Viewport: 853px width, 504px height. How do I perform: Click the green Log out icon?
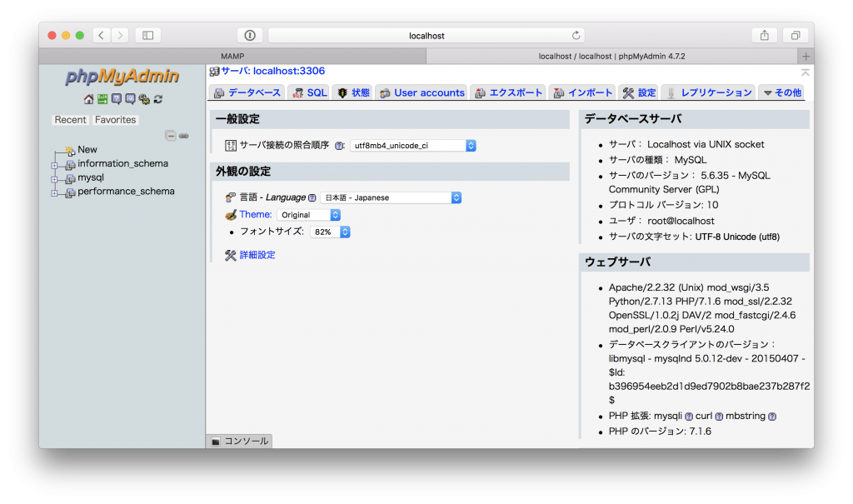pos(102,99)
